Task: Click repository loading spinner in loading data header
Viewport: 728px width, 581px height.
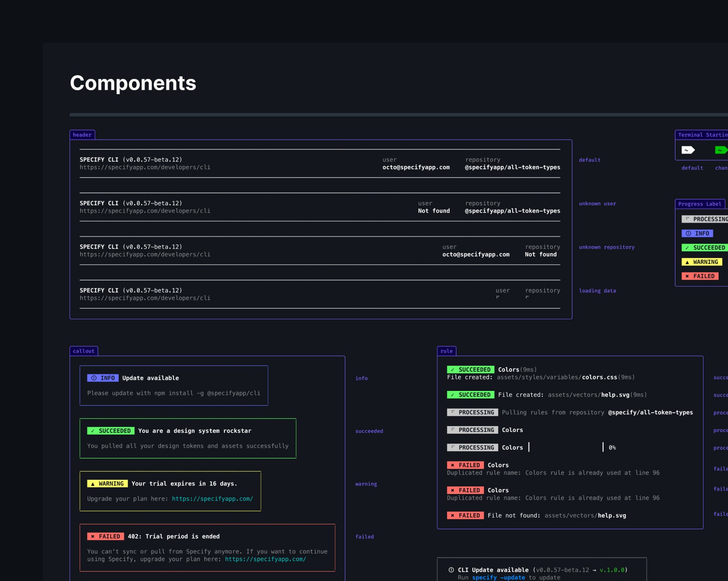Action: pos(527,297)
